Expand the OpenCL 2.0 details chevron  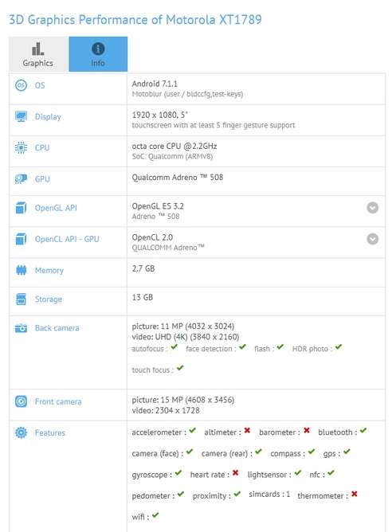pyautogui.click(x=372, y=239)
